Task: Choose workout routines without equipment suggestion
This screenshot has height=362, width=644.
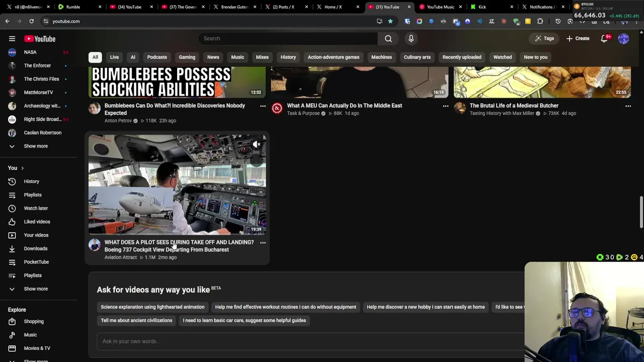Action: pyautogui.click(x=286, y=307)
